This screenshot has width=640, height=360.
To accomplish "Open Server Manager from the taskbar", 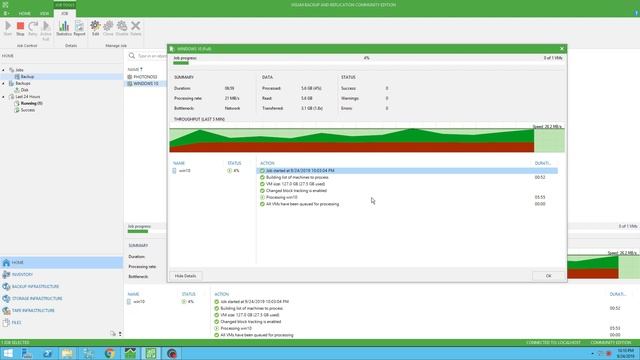I will pos(27,353).
